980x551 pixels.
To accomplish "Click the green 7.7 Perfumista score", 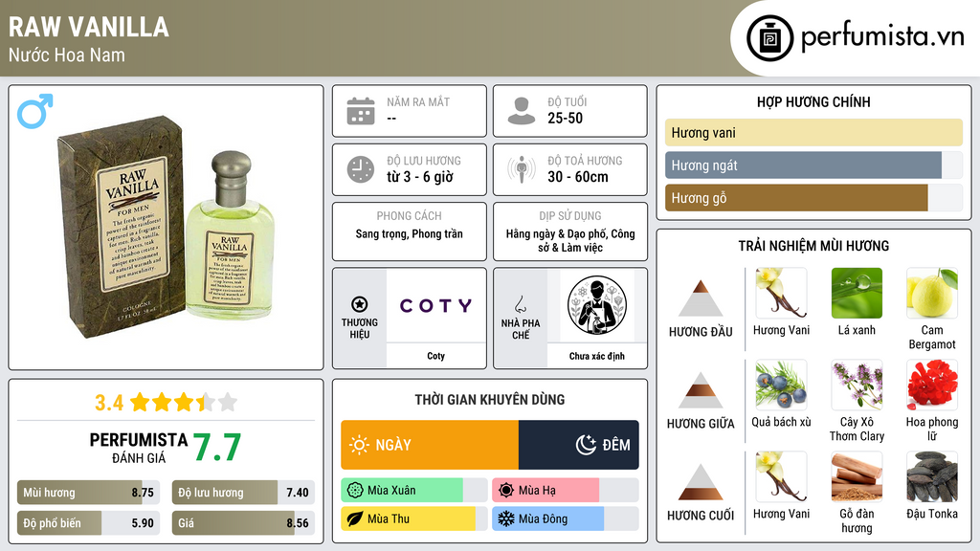I will tap(217, 447).
